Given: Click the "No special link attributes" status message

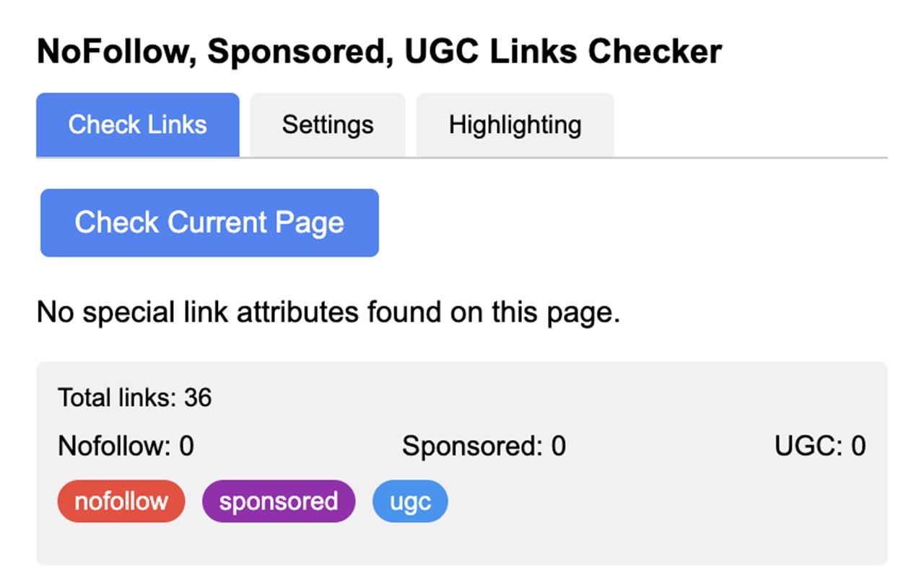Looking at the screenshot, I should click(328, 313).
